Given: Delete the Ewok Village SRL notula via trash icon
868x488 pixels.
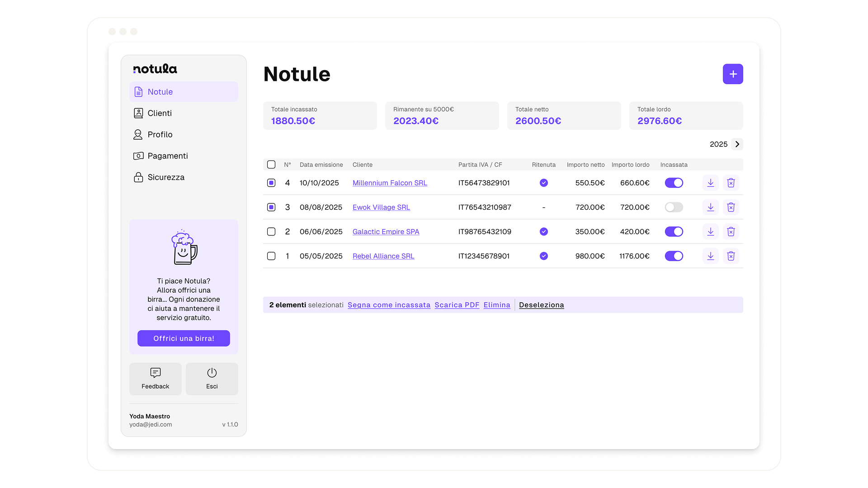Looking at the screenshot, I should coord(731,207).
